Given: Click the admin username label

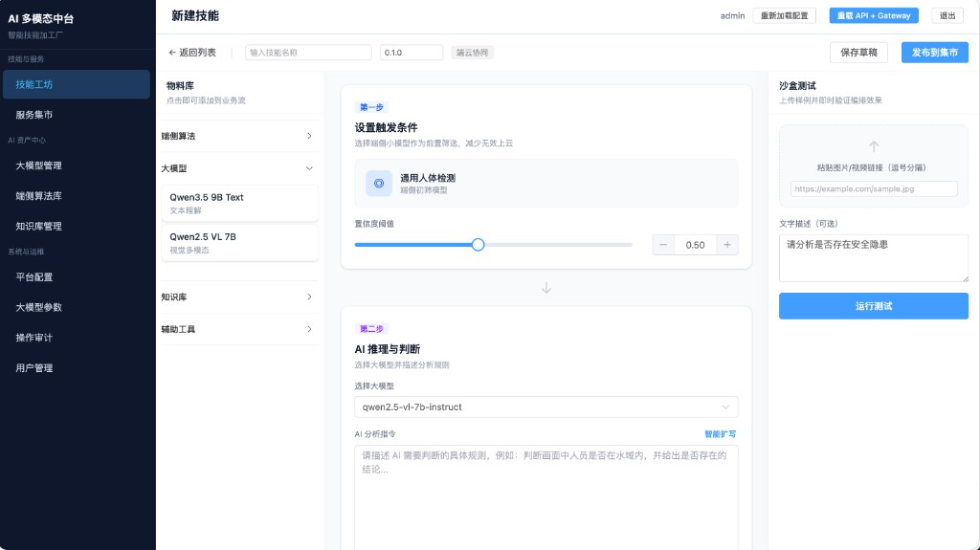Looking at the screenshot, I should [x=732, y=15].
